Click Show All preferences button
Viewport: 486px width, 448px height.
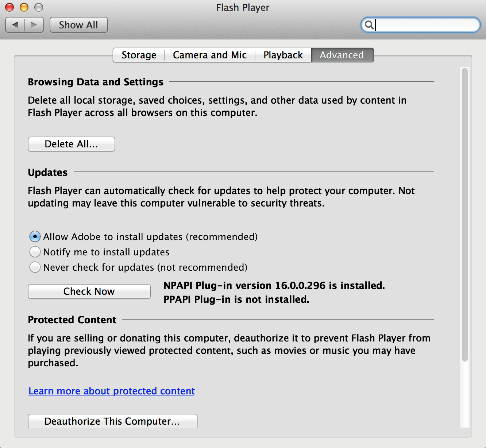tap(78, 25)
